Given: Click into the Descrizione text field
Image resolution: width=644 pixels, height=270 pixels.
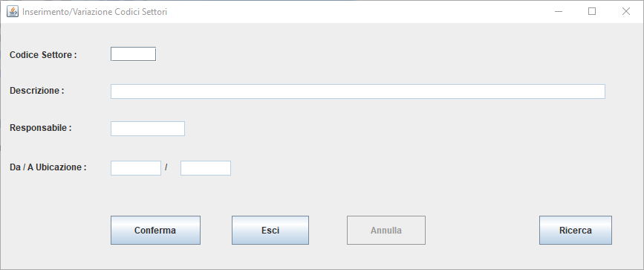Looking at the screenshot, I should point(358,91).
